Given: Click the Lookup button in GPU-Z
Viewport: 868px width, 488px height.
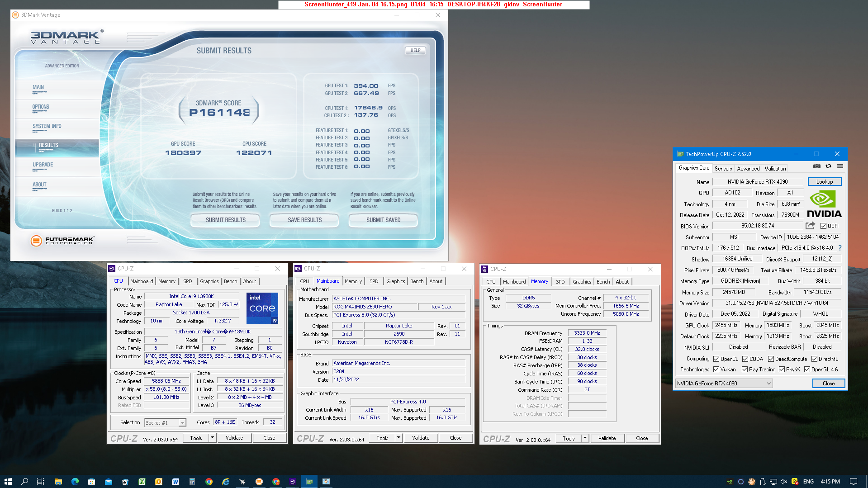Looking at the screenshot, I should coord(824,181).
